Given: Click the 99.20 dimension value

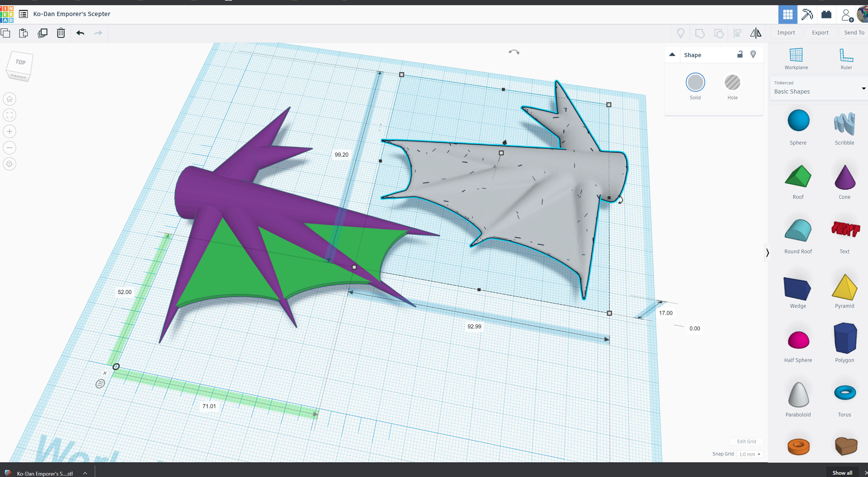Looking at the screenshot, I should pos(341,155).
